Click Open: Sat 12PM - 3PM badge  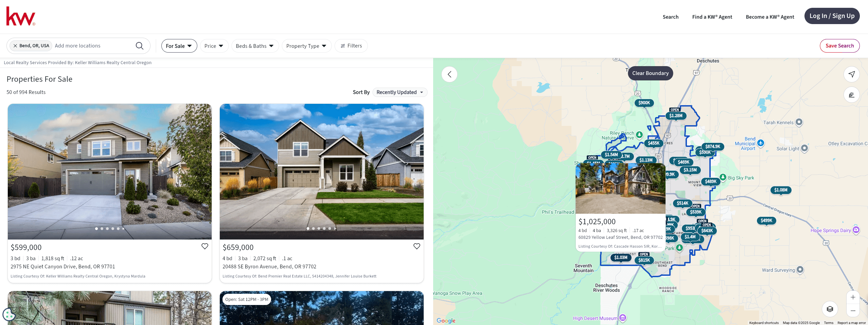point(247,300)
